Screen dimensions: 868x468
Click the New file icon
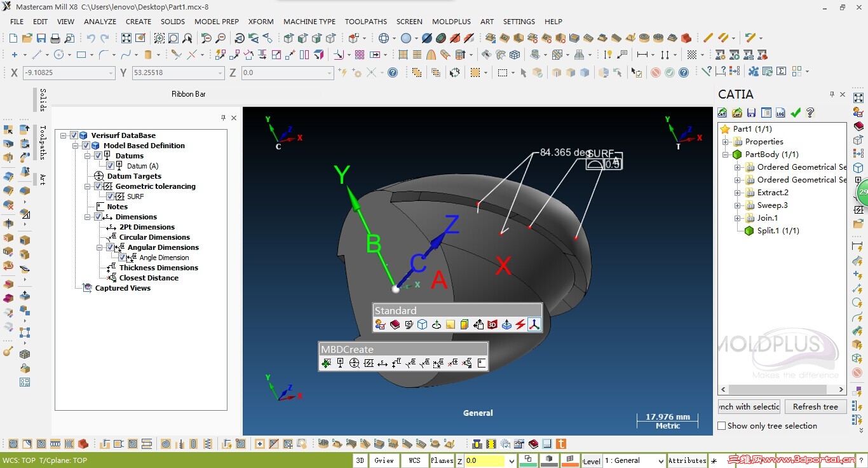pyautogui.click(x=15, y=38)
